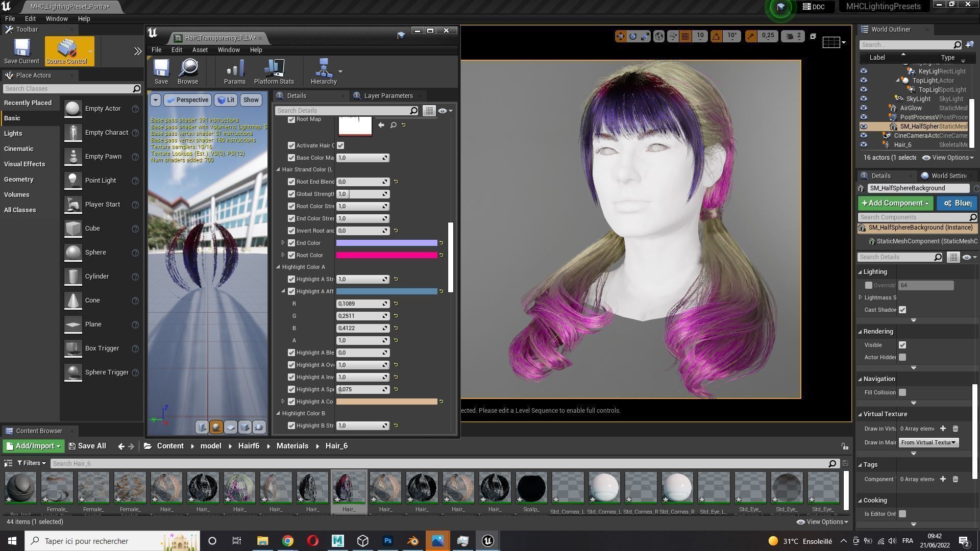The image size is (980, 551).
Task: Collapse the Highlight Color A section
Action: [x=278, y=267]
